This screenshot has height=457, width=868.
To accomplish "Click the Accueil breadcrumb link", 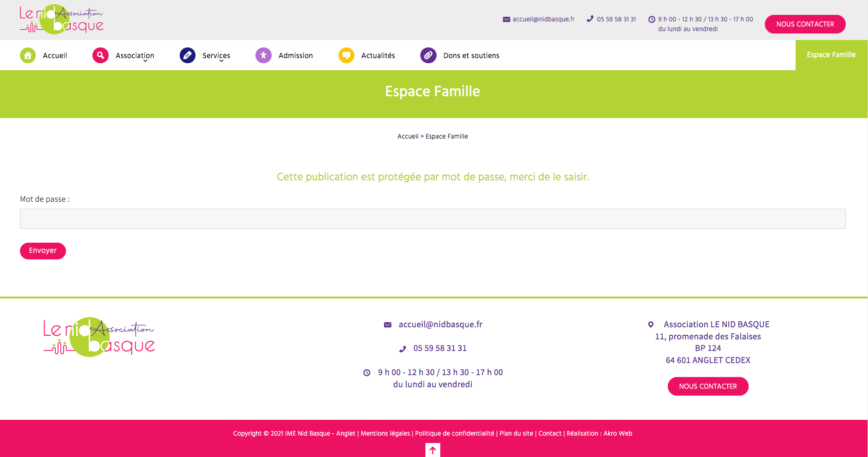I will (408, 136).
